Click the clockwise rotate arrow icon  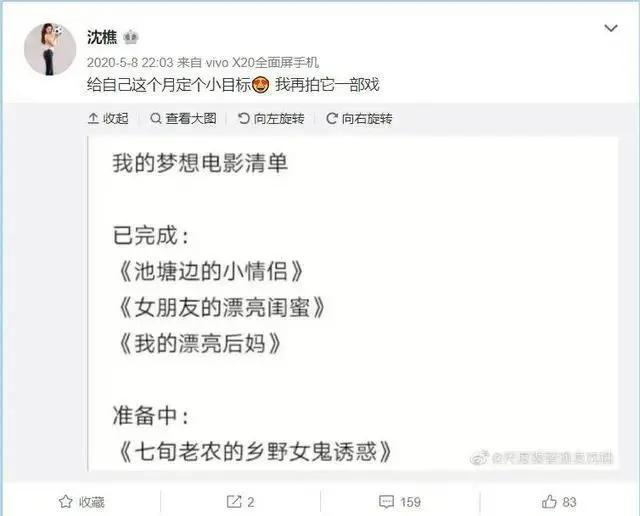click(331, 118)
